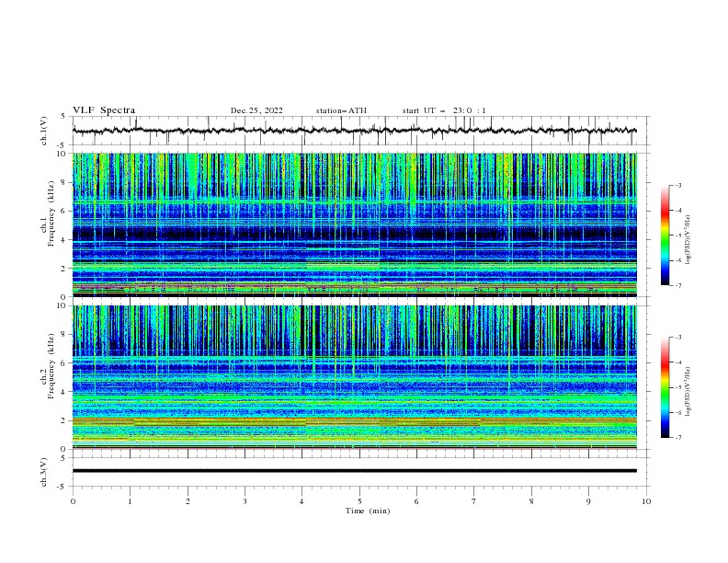Click the "5" tick on ch.3(V) axis
The image size is (728, 563).
(63, 457)
